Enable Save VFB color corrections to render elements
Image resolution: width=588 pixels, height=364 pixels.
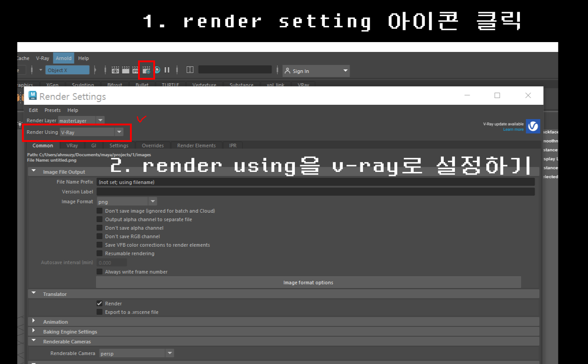click(x=99, y=245)
